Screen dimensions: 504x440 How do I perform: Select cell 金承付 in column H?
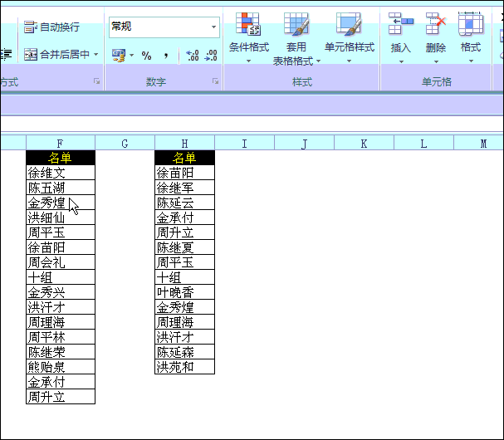(x=184, y=218)
